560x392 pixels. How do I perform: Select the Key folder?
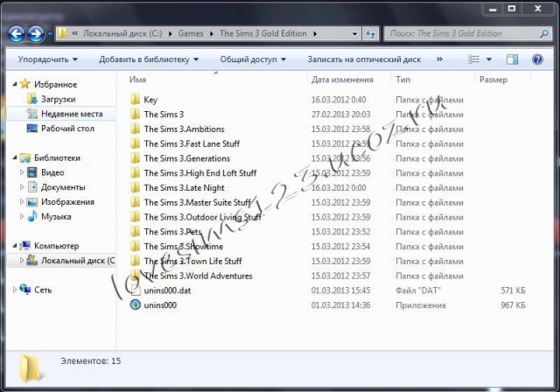pos(150,100)
